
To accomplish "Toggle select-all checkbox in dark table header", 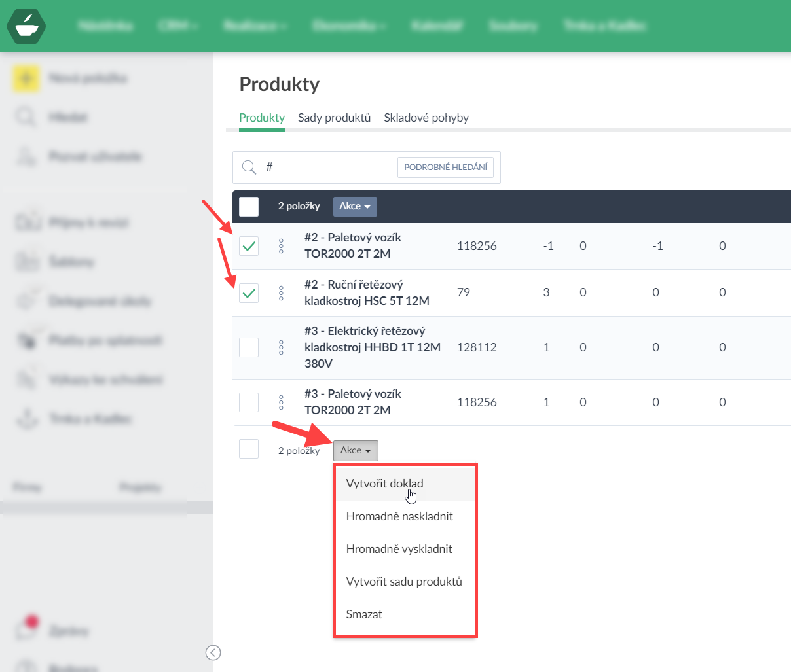I will click(249, 207).
